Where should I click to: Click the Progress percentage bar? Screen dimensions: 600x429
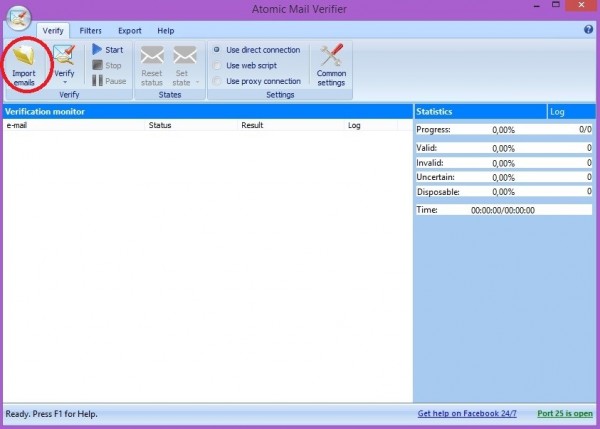coord(504,130)
